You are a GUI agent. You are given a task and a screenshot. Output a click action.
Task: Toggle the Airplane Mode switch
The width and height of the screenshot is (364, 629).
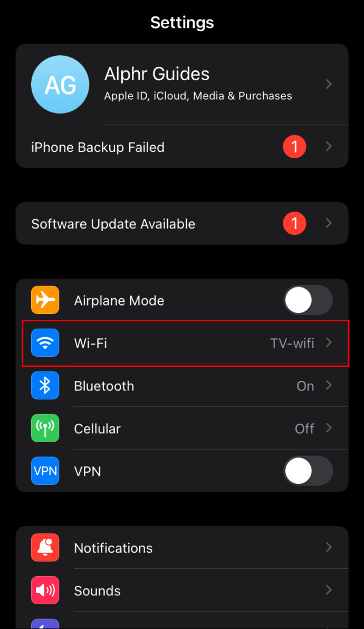point(308,300)
